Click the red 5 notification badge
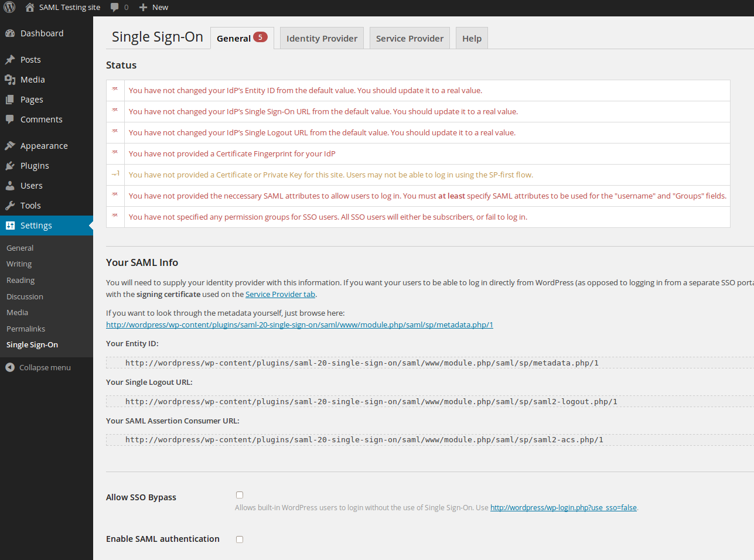 (x=261, y=37)
